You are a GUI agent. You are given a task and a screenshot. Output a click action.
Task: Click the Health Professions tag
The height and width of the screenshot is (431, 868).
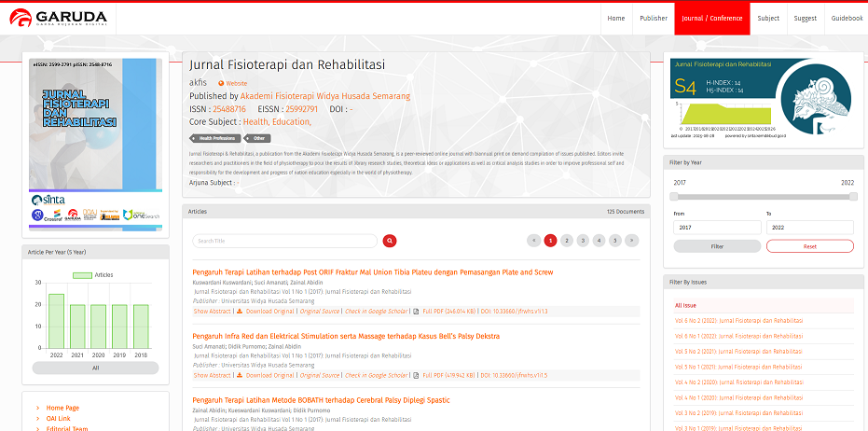tap(216, 138)
